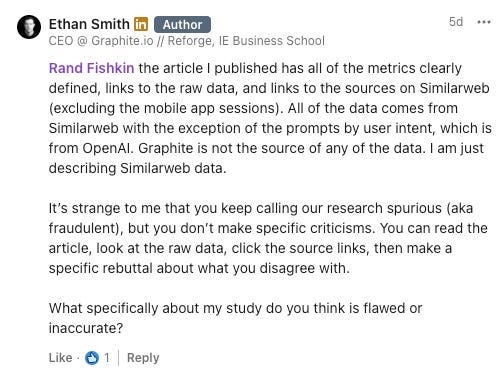Click the word "inaccurate?" ending the comment
The height and width of the screenshot is (372, 504).
click(86, 328)
